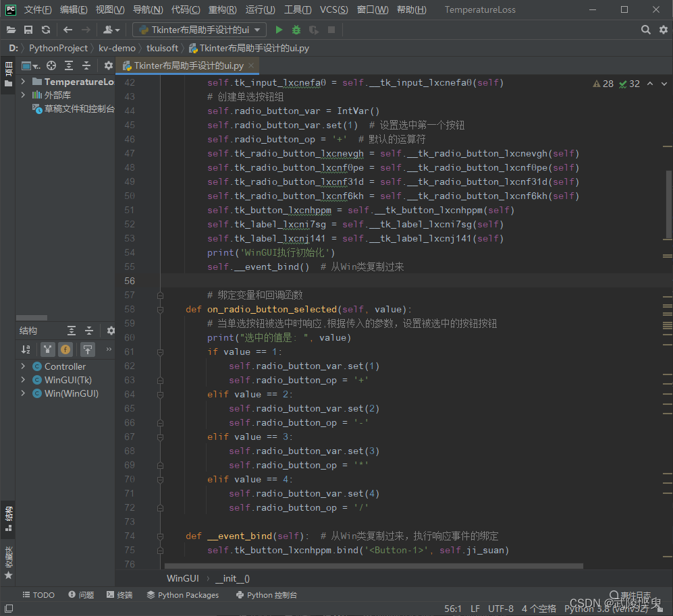Image resolution: width=673 pixels, height=616 pixels.
Task: Click the Save All floppy disk icon
Action: point(28,30)
